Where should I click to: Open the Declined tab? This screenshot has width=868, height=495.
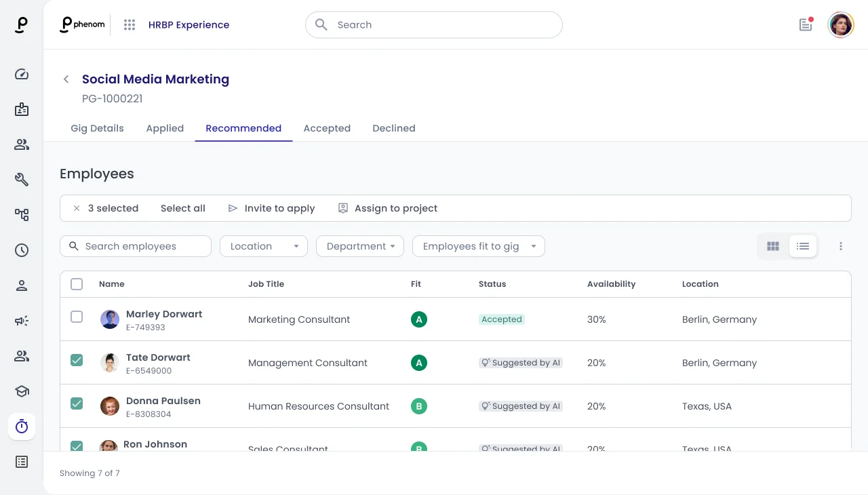[394, 128]
